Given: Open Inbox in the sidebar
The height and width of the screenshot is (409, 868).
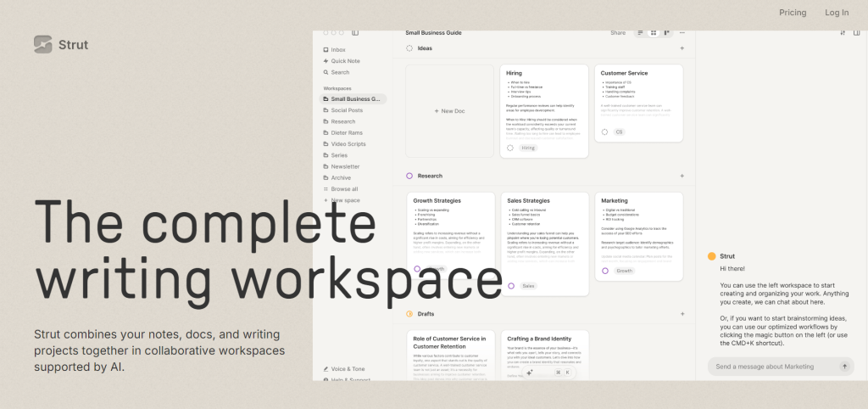Looking at the screenshot, I should pos(337,50).
